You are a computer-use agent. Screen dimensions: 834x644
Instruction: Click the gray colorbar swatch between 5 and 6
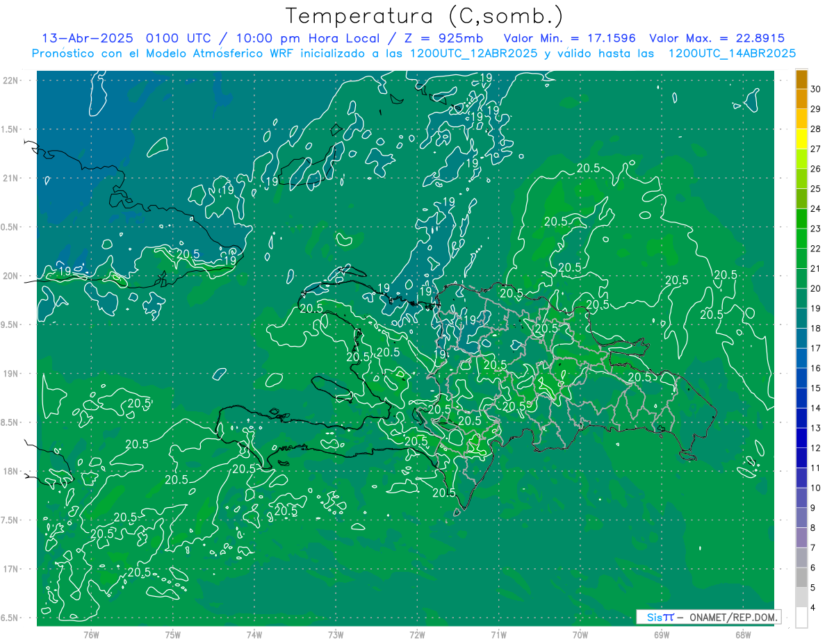tap(801, 577)
